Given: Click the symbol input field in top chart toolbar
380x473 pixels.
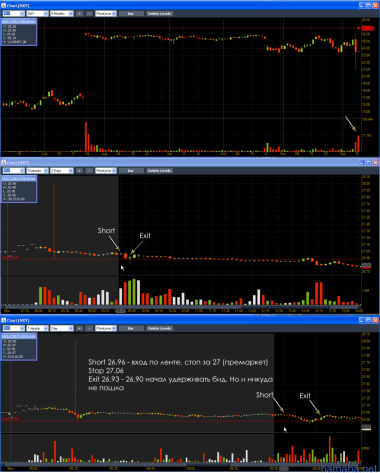Looking at the screenshot, I should pos(13,14).
